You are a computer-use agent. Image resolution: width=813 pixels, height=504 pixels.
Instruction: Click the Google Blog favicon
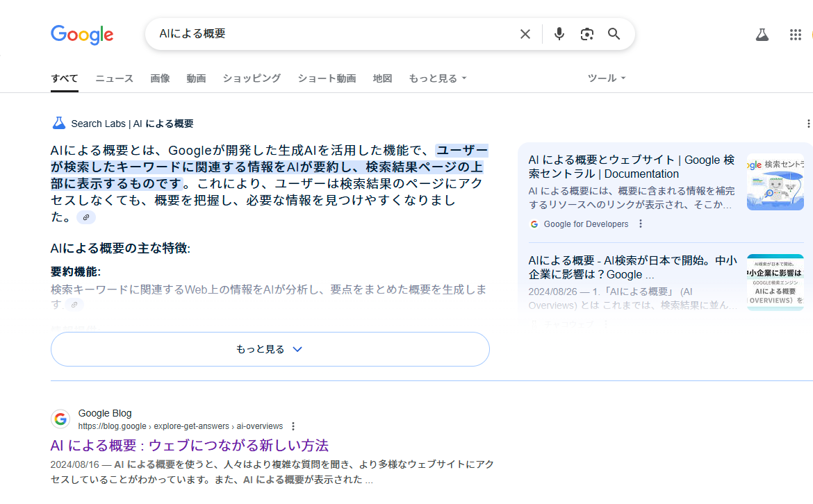[60, 419]
